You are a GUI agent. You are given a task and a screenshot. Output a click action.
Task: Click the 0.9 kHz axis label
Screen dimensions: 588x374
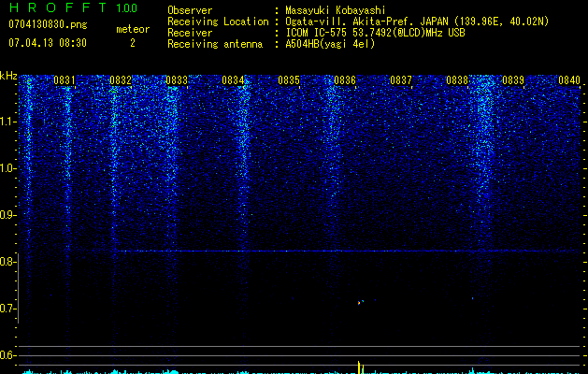(x=7, y=215)
